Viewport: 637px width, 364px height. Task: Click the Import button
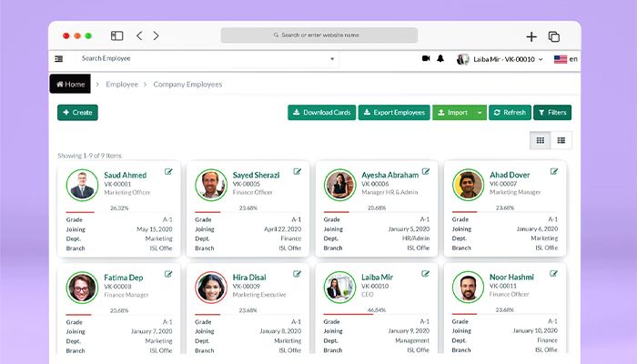tap(453, 113)
